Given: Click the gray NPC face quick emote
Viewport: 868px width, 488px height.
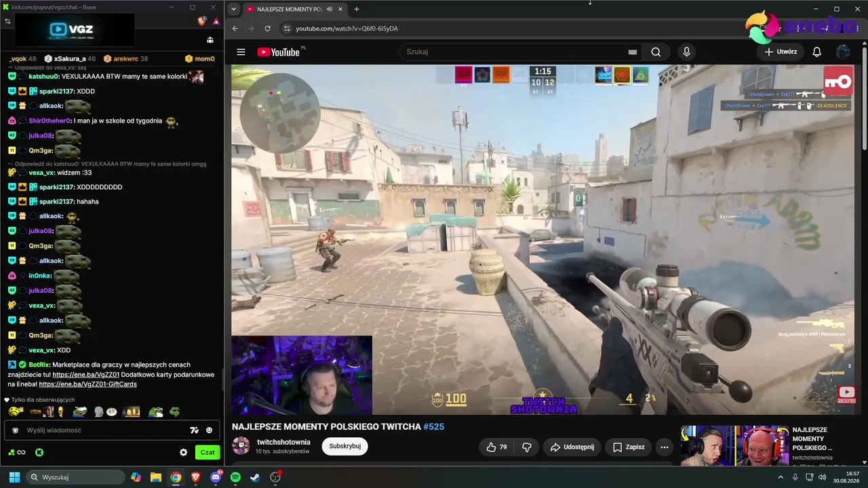Looking at the screenshot, I should click(x=98, y=411).
